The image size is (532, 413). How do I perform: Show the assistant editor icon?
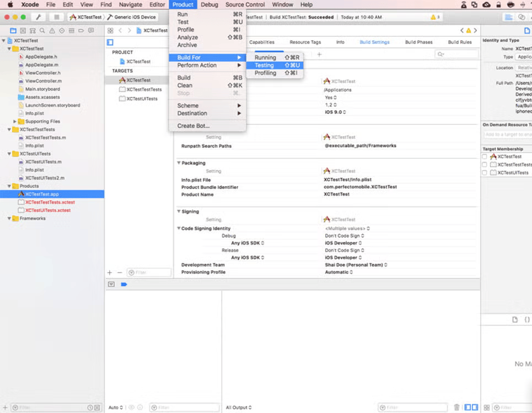coord(522,17)
